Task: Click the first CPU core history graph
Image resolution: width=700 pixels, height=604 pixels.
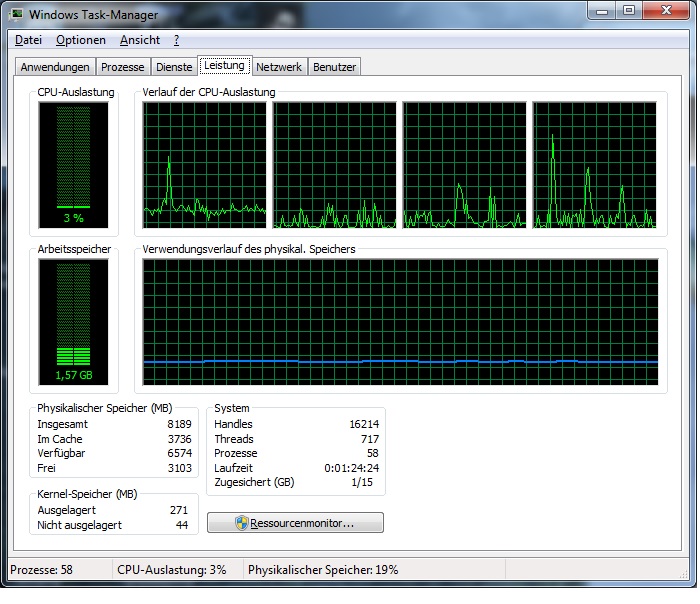Action: [204, 165]
